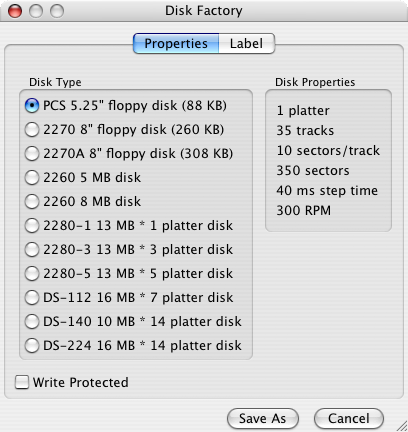Click the Save As button
Screen dimensions: 408x432
(x=263, y=419)
